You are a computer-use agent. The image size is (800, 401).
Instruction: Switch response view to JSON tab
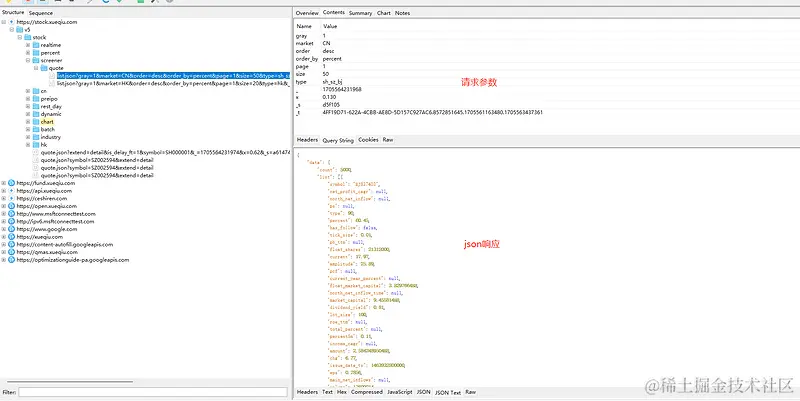tap(423, 392)
